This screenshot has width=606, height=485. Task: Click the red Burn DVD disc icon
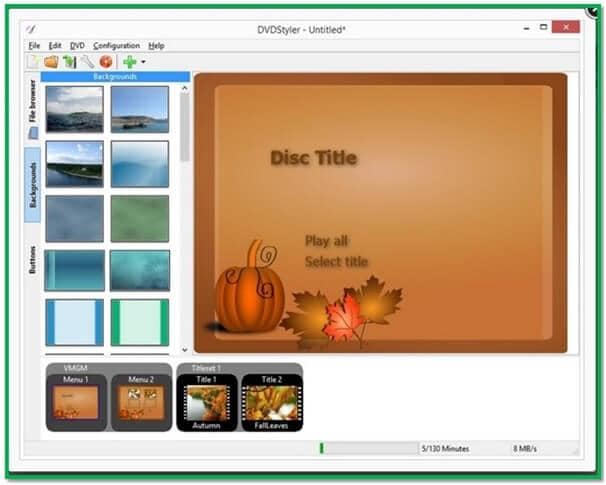106,62
